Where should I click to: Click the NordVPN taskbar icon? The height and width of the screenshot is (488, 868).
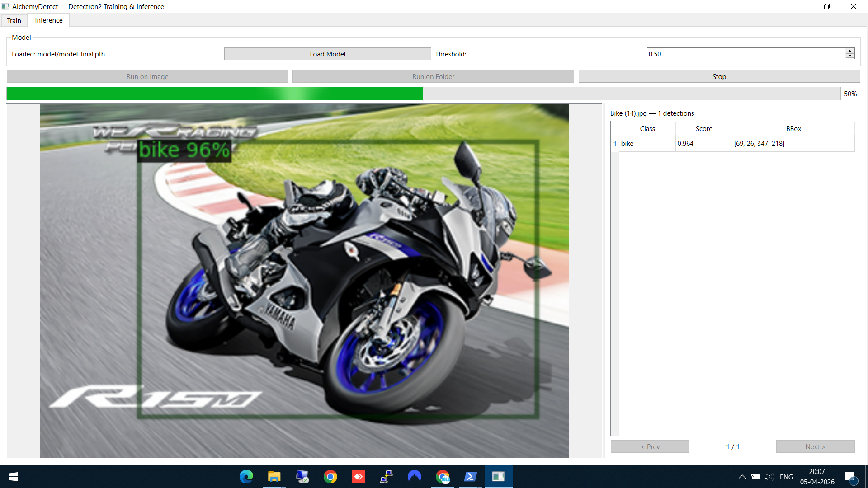coord(414,477)
